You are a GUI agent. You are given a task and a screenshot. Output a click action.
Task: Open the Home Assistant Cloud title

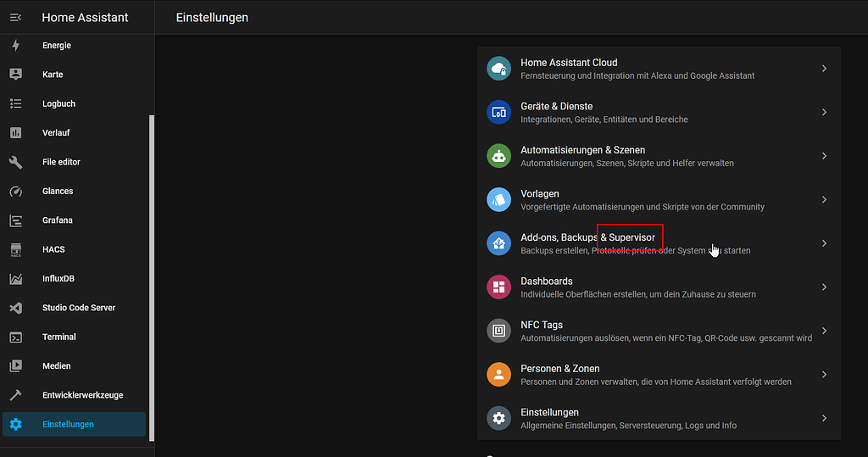569,63
